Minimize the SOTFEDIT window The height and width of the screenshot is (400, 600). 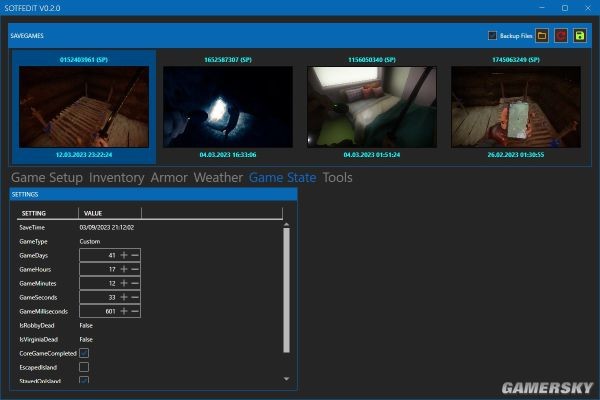click(x=542, y=8)
